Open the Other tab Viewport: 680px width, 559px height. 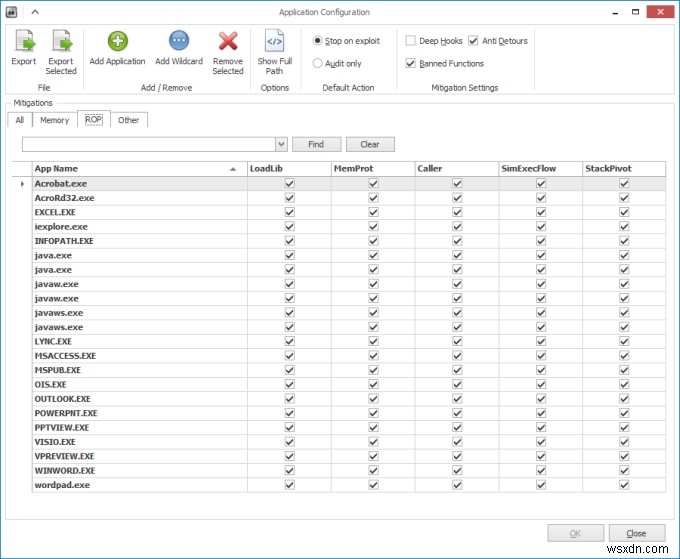(129, 120)
